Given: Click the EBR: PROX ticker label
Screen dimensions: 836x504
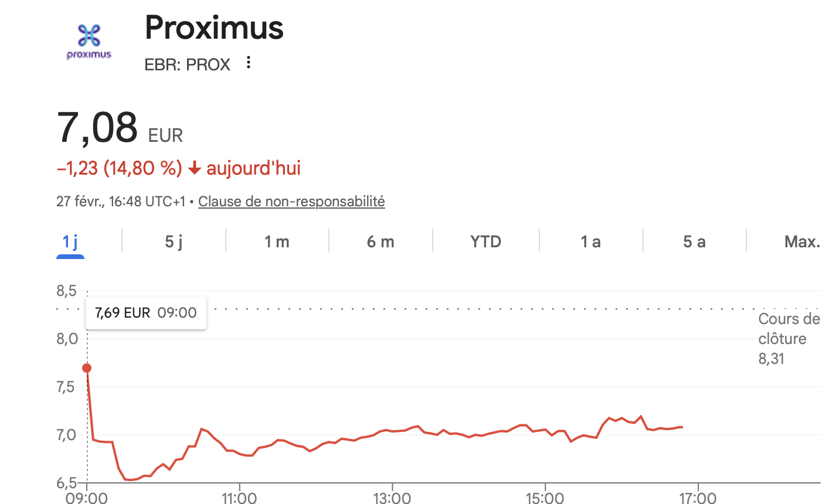Looking at the screenshot, I should coord(187,64).
